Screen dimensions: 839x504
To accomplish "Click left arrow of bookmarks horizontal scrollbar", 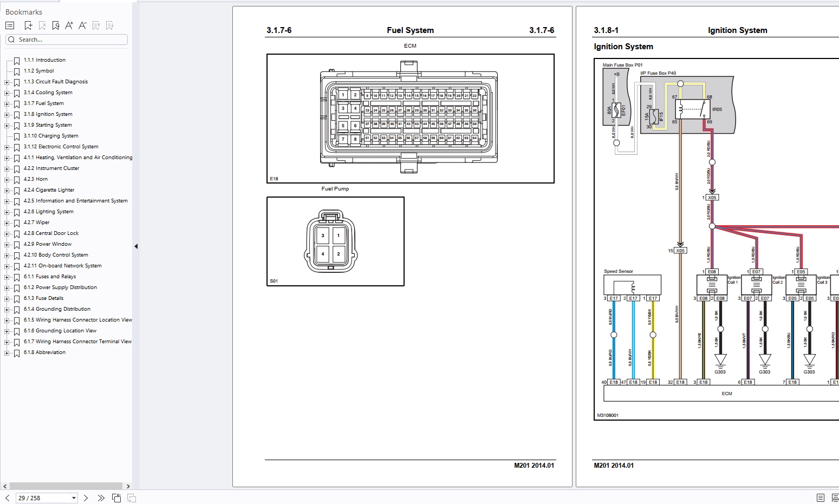I will (5, 486).
